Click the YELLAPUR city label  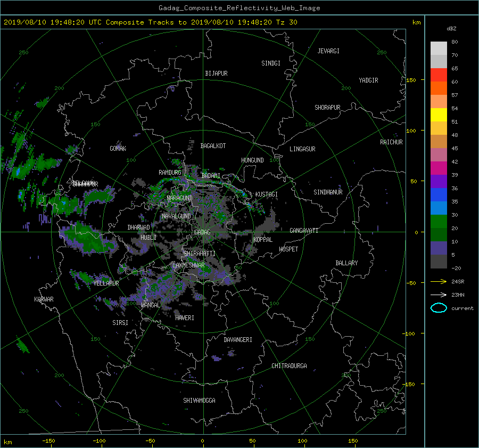point(106,283)
